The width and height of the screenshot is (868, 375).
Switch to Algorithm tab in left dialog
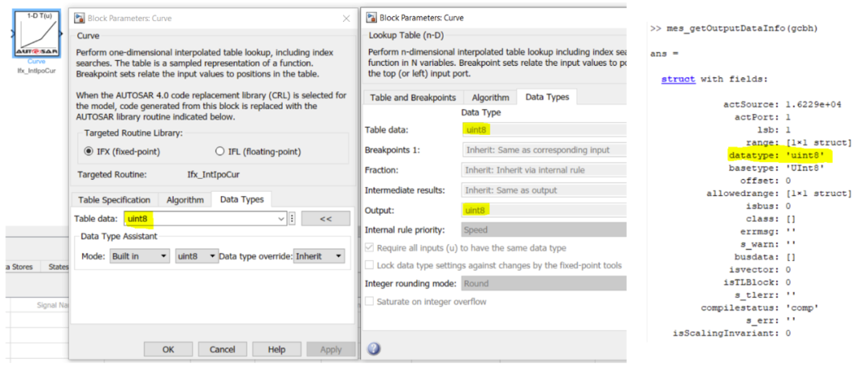click(x=185, y=200)
